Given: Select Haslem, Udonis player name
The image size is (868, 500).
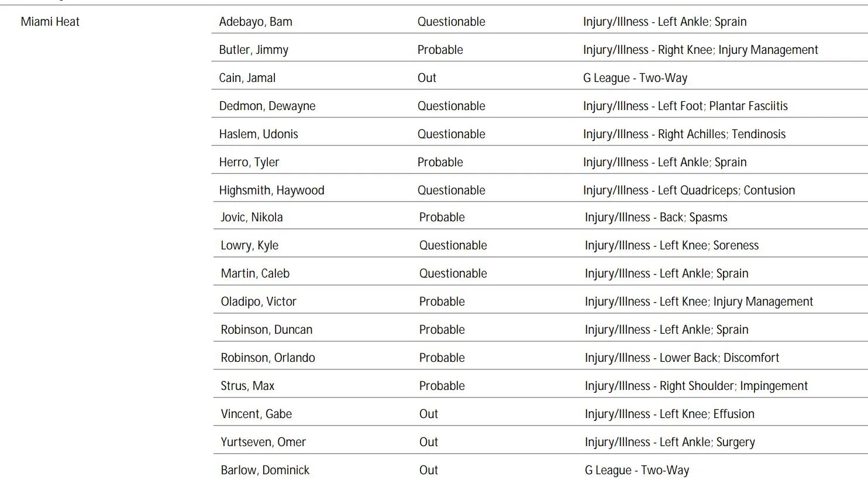Looking at the screenshot, I should point(258,134).
